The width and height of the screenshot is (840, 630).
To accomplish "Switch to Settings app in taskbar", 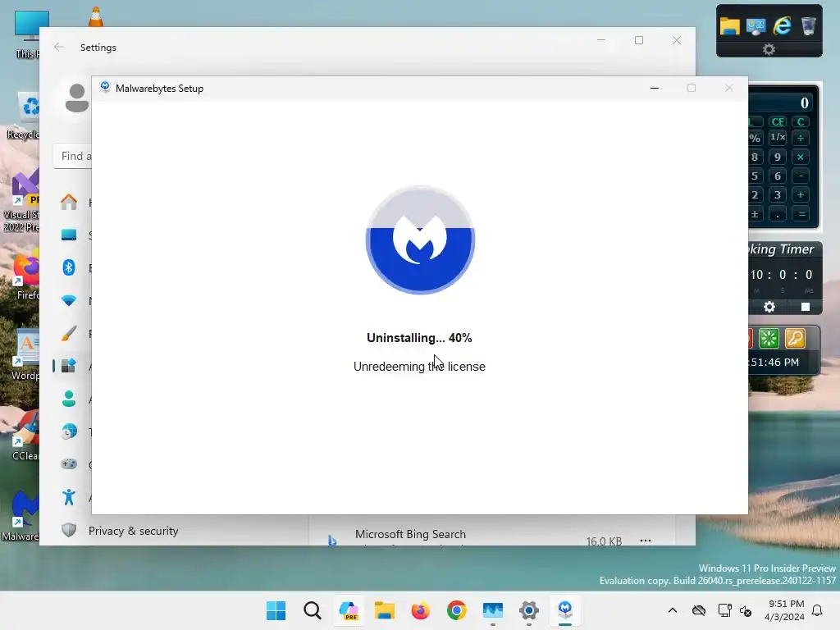I will click(529, 610).
